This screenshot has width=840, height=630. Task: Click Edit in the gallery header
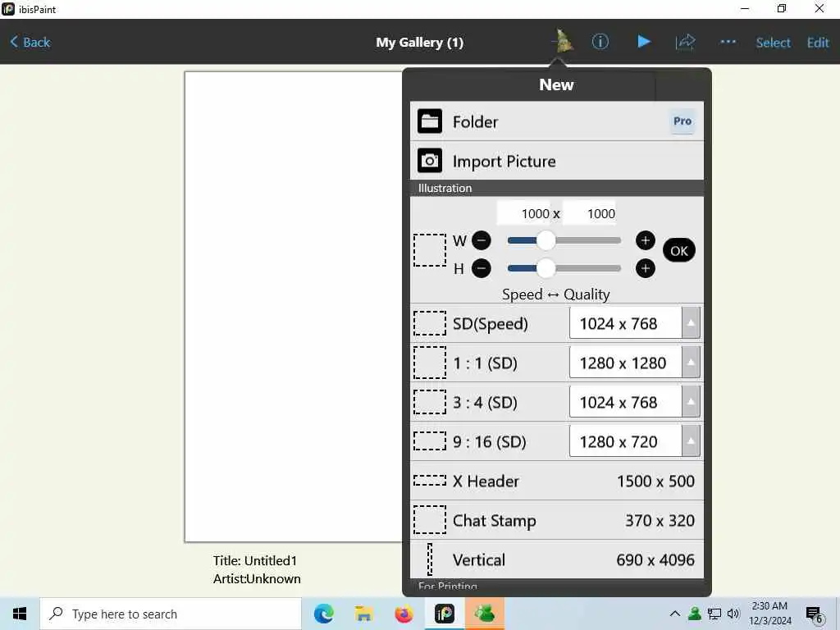click(x=818, y=43)
